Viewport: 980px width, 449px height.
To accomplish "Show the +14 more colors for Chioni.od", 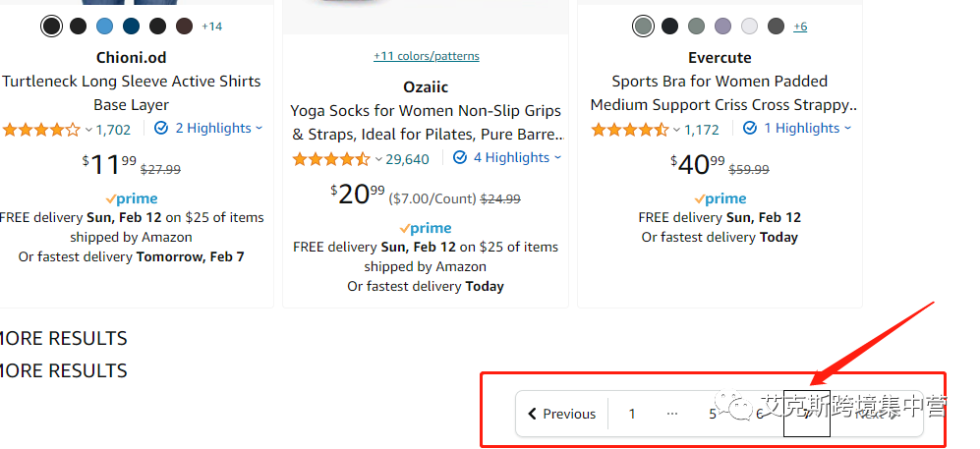I will click(212, 27).
